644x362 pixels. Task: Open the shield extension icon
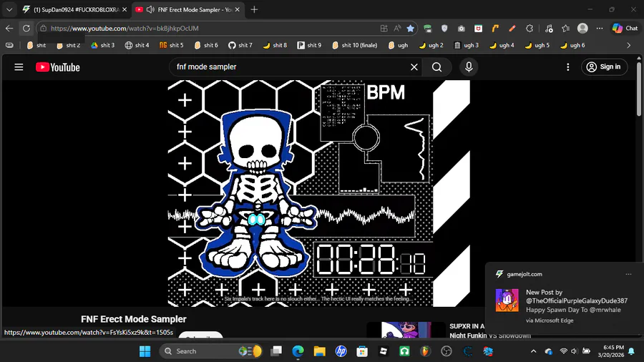pos(444,29)
